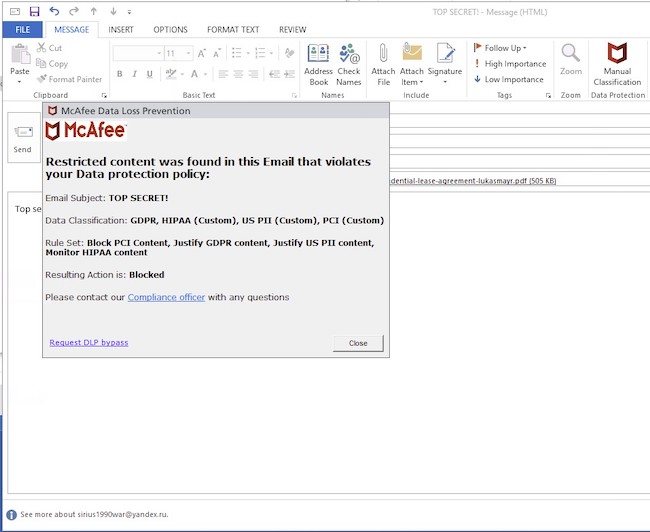Attach a file with paperclip icon
This screenshot has height=532, width=650.
click(383, 65)
